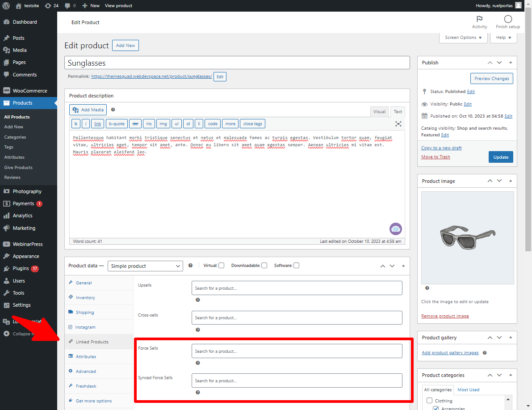
Task: Insert an image using the img toolbar icon
Action: (x=163, y=123)
